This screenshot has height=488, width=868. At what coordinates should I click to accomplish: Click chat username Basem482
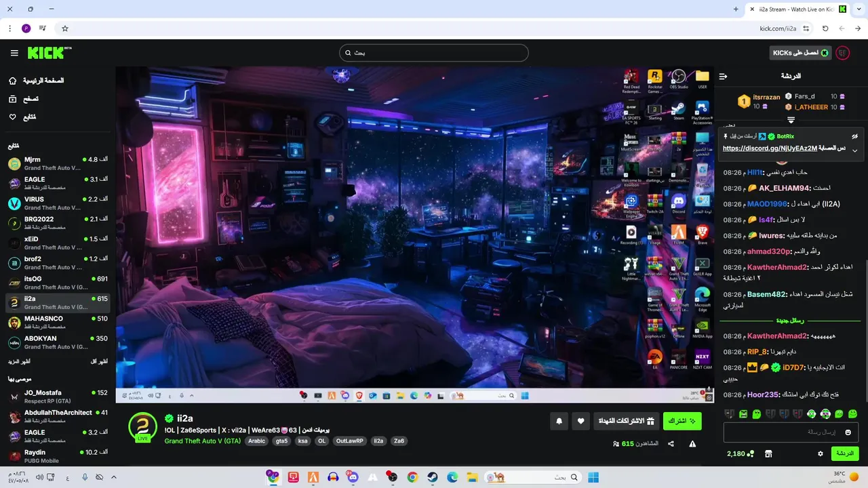[766, 295]
